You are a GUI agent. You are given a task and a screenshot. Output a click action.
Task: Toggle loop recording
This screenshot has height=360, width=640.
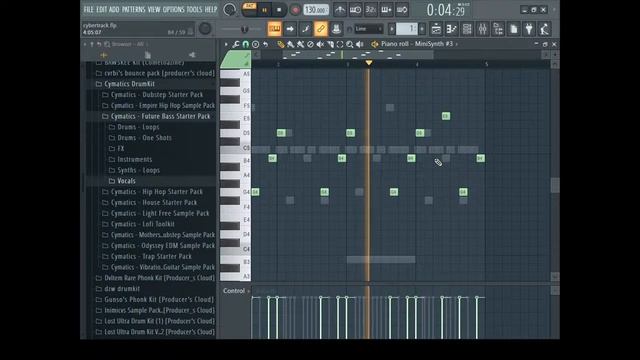click(x=402, y=10)
